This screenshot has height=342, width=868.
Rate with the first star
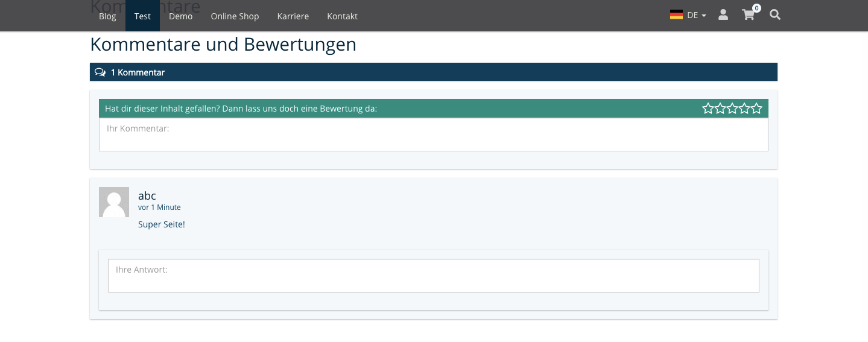coord(708,109)
